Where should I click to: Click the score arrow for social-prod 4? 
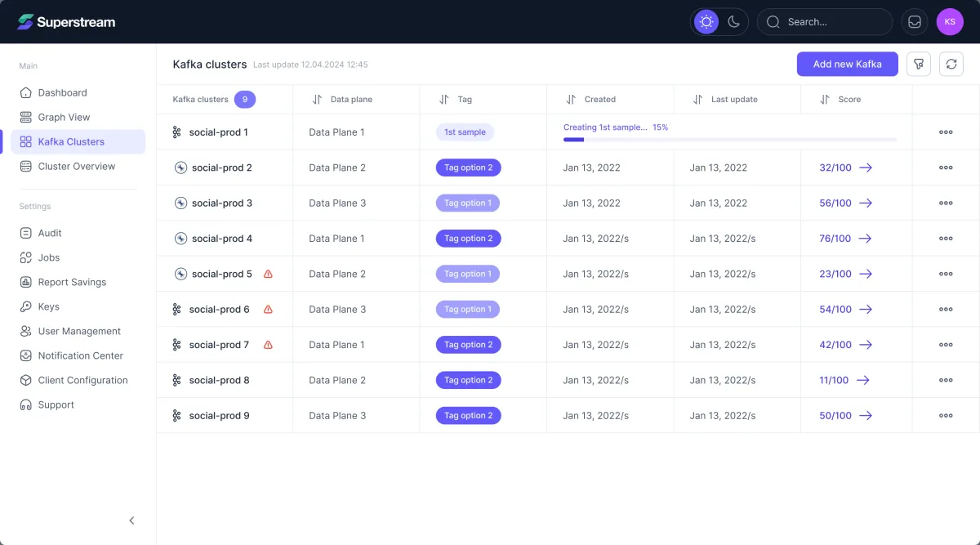point(866,239)
